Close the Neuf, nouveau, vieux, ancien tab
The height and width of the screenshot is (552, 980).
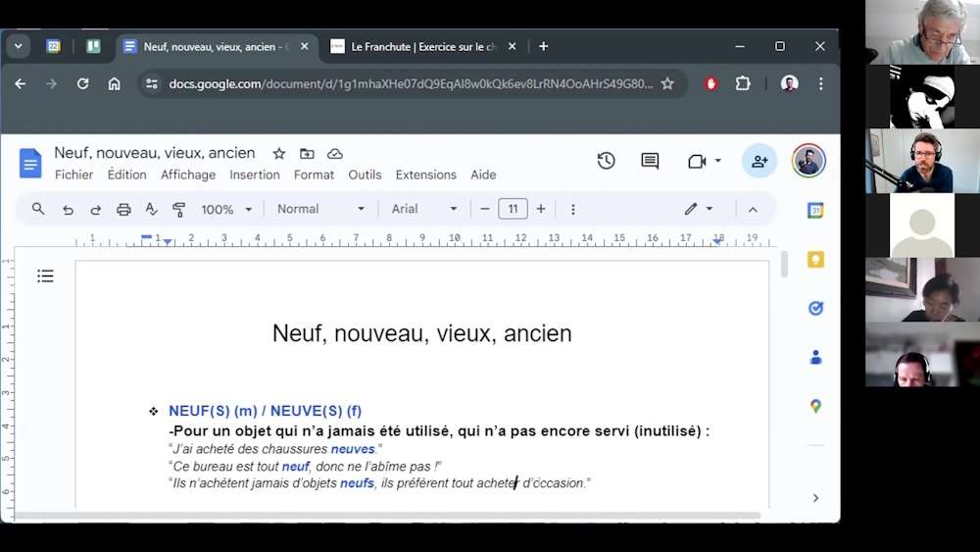click(305, 46)
